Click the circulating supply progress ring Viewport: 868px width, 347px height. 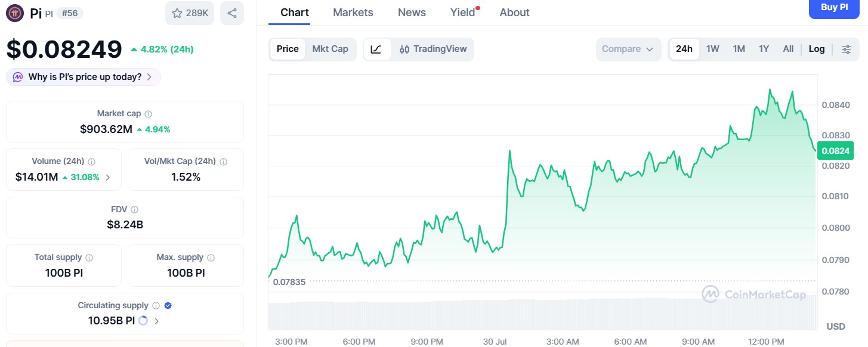click(x=143, y=321)
